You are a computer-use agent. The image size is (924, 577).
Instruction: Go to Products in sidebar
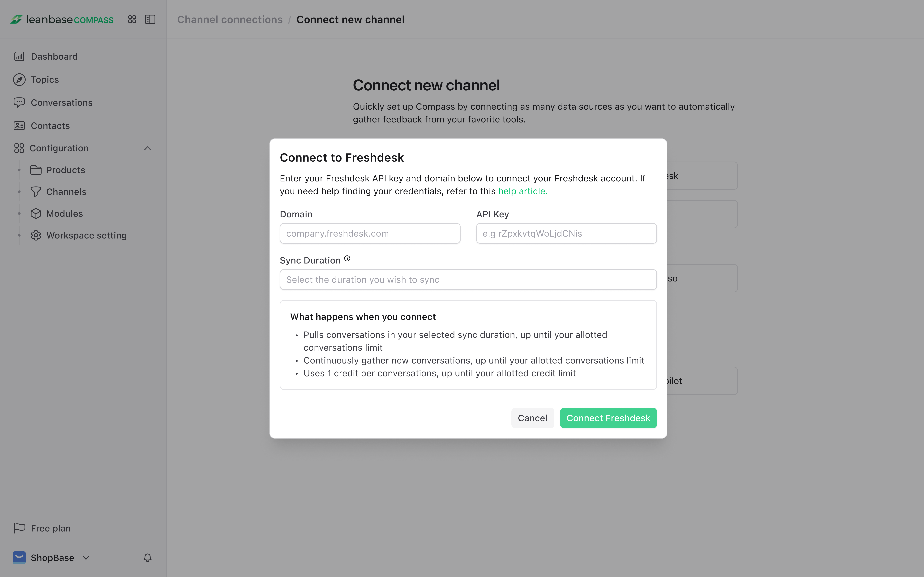65,170
